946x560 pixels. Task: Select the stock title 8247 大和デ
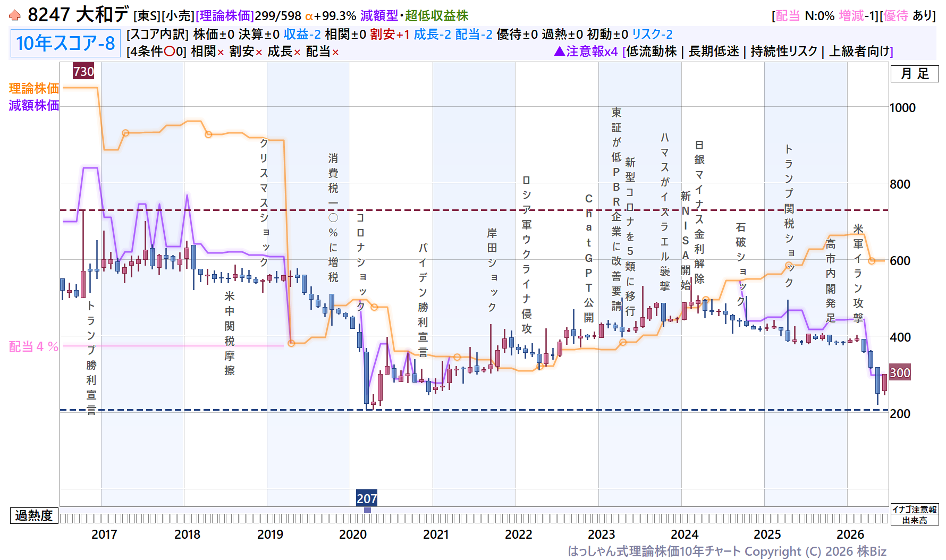click(78, 15)
